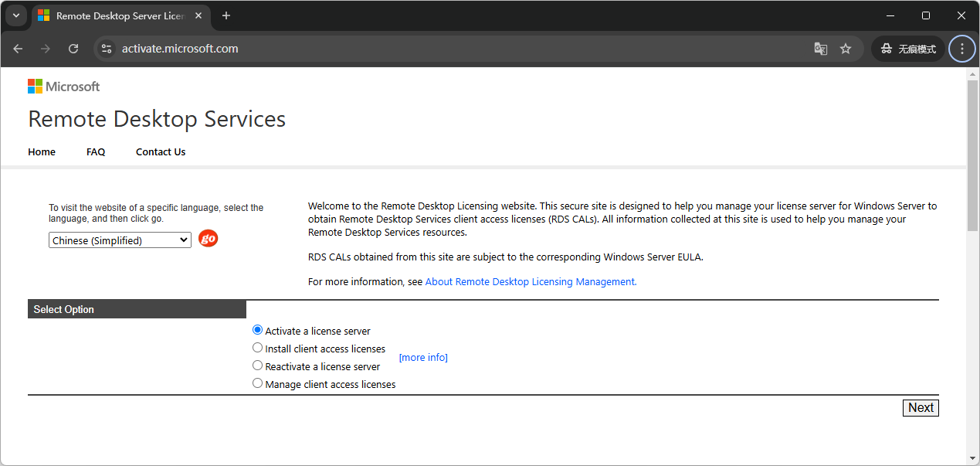Image resolution: width=980 pixels, height=466 pixels.
Task: Click the Next button
Action: coord(921,408)
